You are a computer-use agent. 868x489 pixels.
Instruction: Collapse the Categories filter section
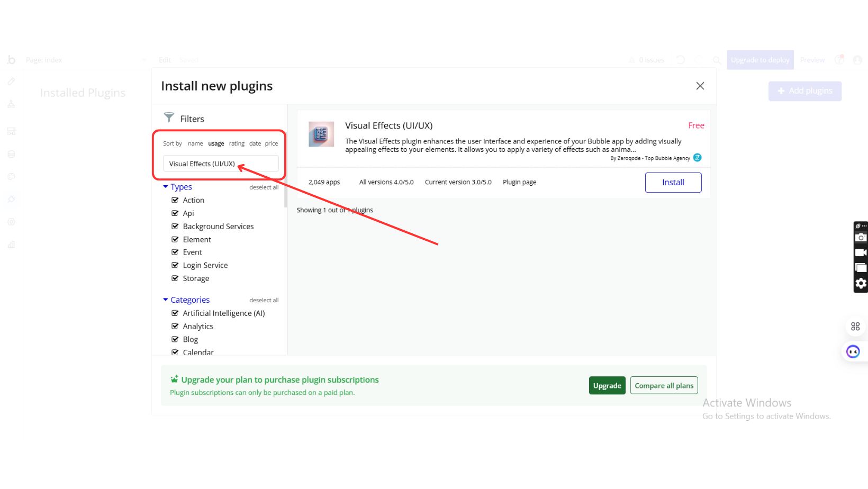[166, 300]
